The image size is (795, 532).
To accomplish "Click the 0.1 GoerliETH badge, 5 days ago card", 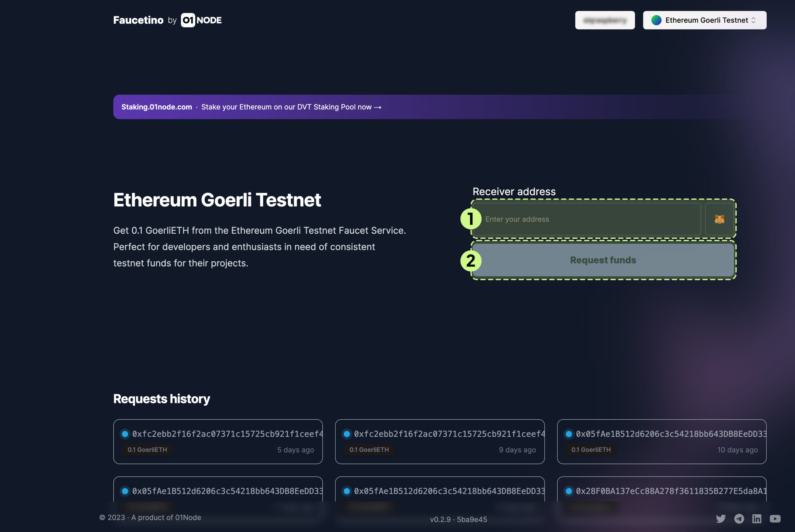I will click(147, 449).
